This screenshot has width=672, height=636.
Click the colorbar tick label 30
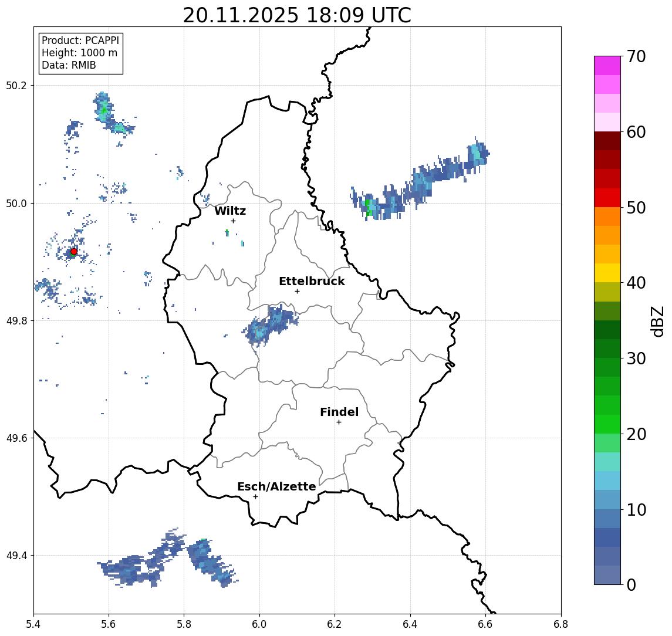[x=636, y=358]
